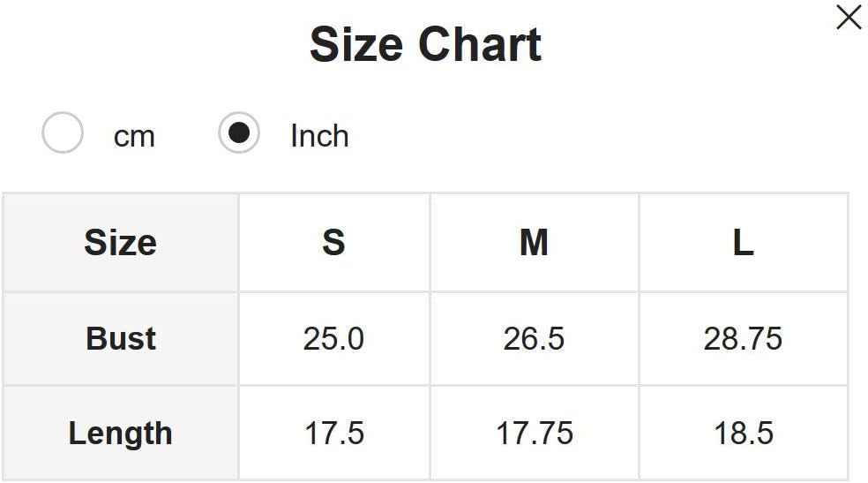Close the Size Chart popup

pos(849,18)
